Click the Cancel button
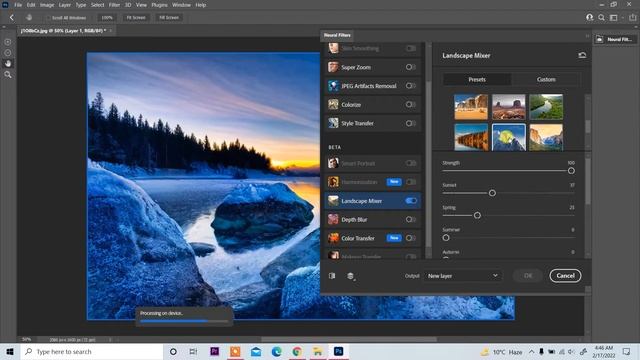 tap(565, 276)
